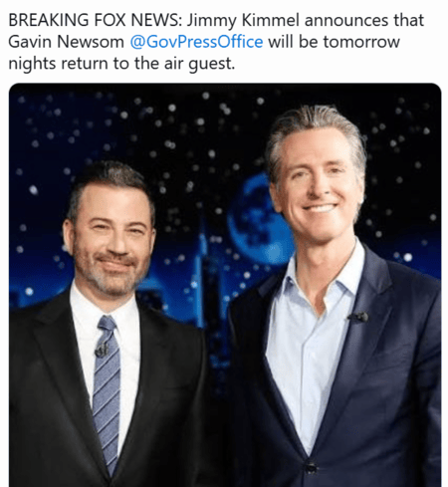The width and height of the screenshot is (448, 487).
Task: Select the name Jimmy Kimmel in text
Action: (243, 21)
